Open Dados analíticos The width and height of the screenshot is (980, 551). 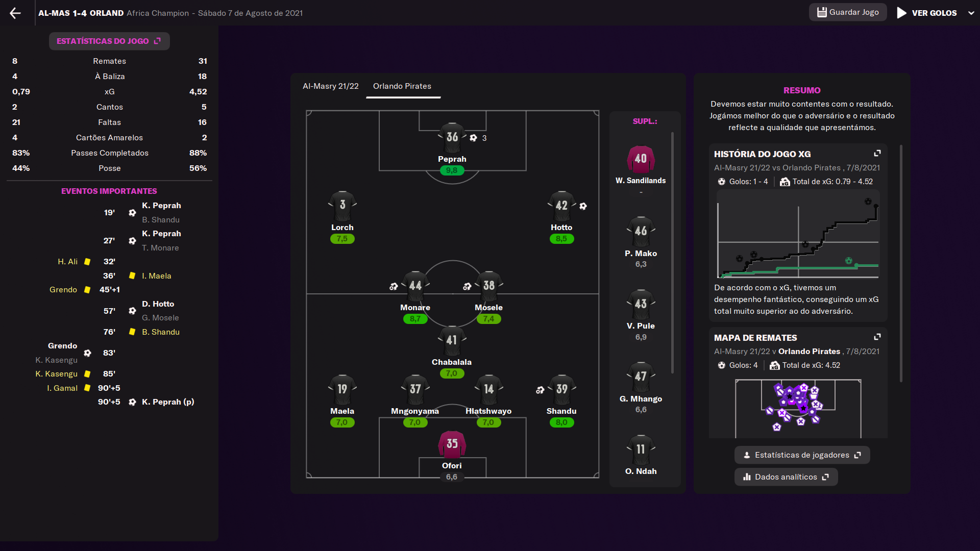click(x=786, y=477)
